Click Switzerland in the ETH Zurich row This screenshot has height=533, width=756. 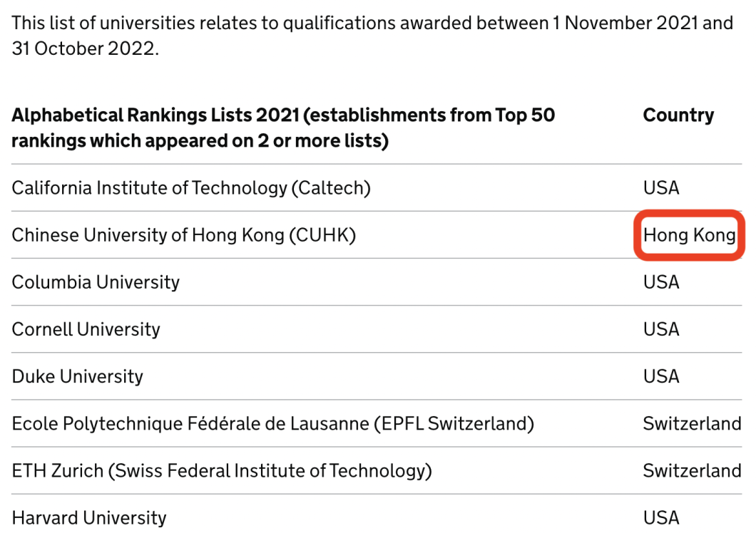click(693, 471)
